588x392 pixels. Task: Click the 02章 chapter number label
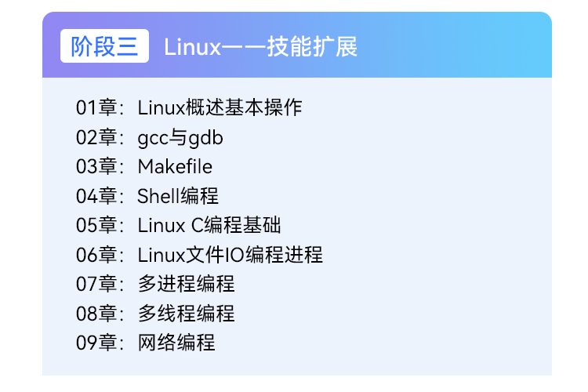click(x=96, y=137)
